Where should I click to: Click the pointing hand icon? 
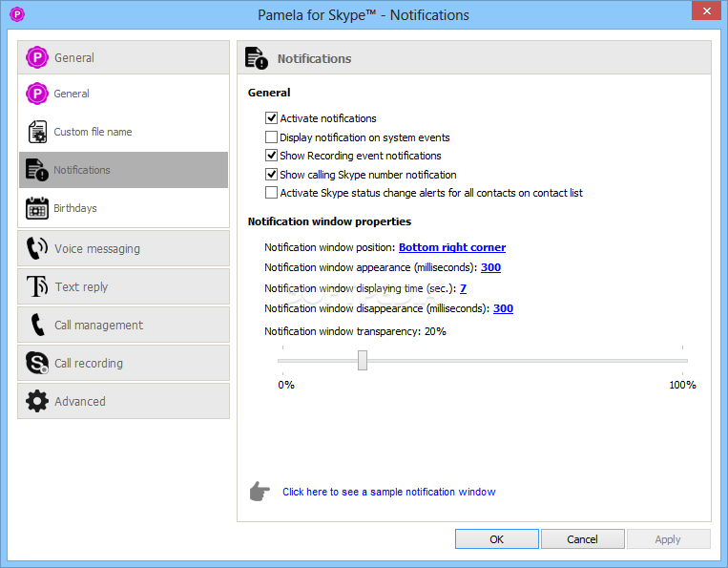tap(260, 492)
